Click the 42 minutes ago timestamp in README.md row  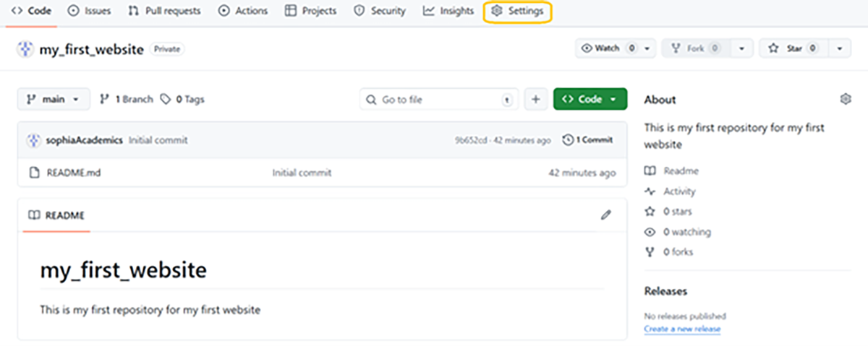pos(582,173)
